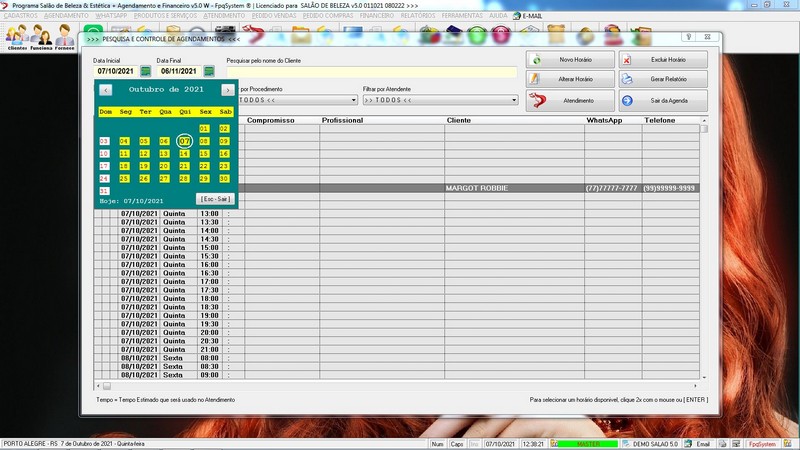800x450 pixels.
Task: Click the status bar clock 12:38:21
Action: click(533, 444)
